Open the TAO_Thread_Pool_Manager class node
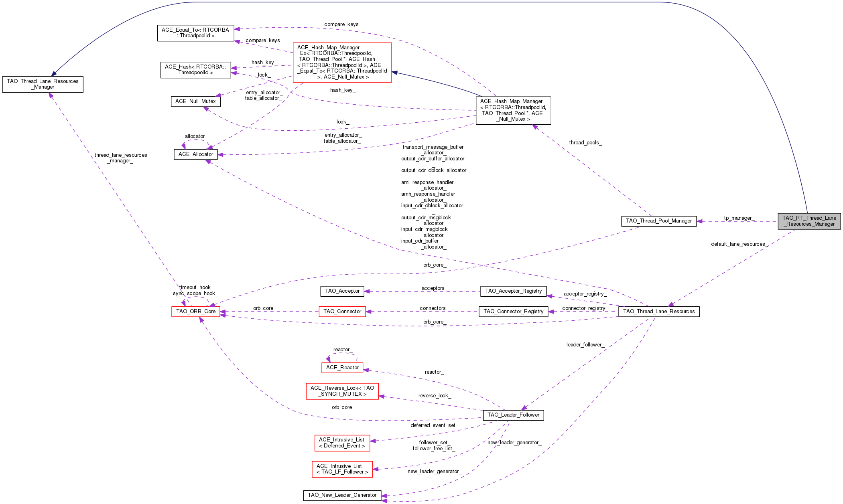Screen dimensions: 843x504 coord(658,221)
